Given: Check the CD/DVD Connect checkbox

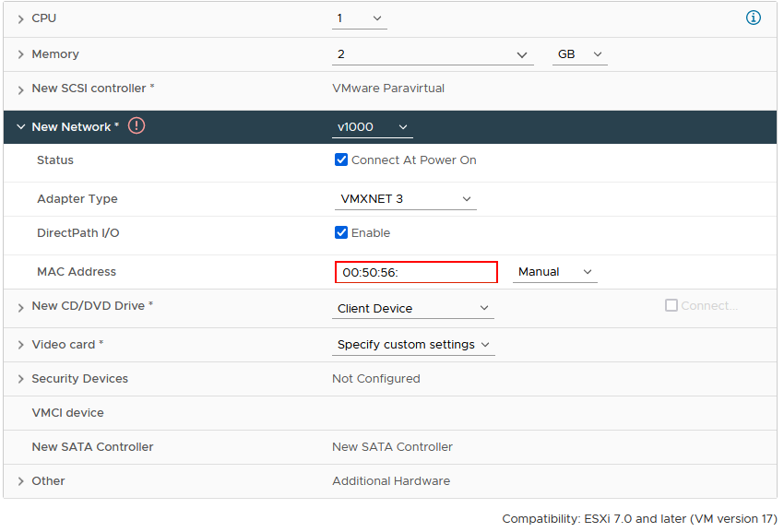Looking at the screenshot, I should [671, 305].
